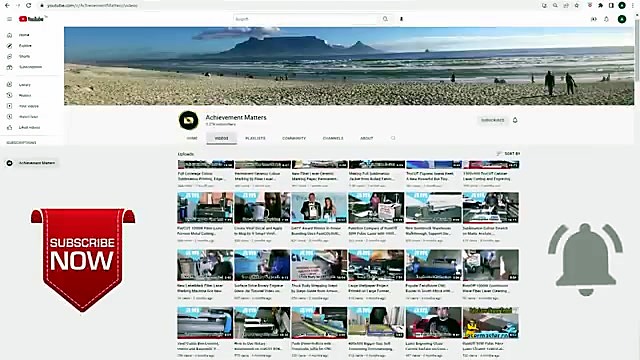Open the Chrome three-dot menu
The height and width of the screenshot is (360, 640).
[633, 5]
